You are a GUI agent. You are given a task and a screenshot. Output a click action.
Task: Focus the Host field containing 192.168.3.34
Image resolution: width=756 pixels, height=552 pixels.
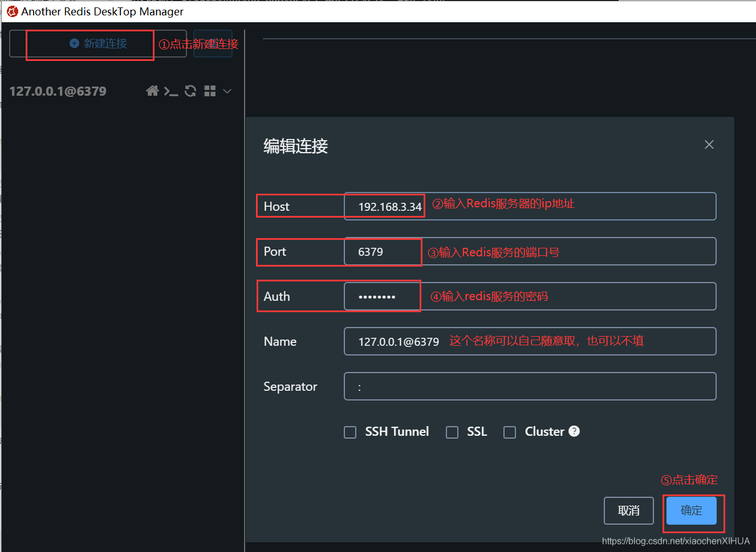[530, 206]
